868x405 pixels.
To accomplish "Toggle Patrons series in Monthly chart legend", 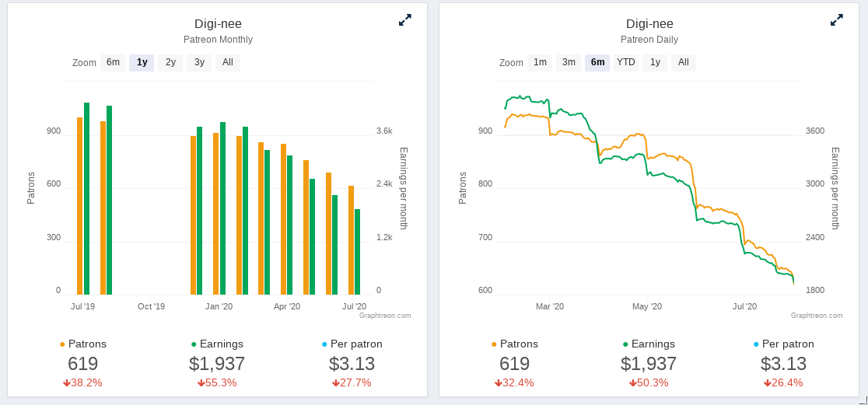I will coord(83,344).
